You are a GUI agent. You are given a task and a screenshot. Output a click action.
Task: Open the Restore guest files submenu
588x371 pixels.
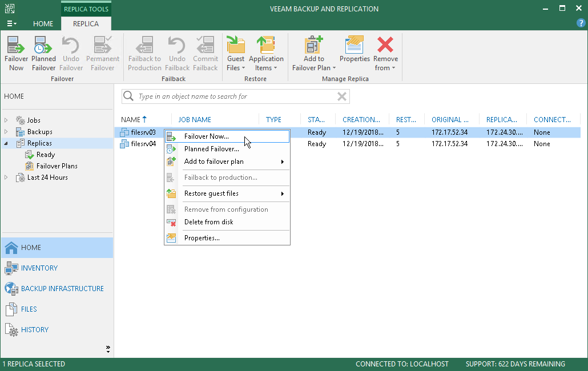pyautogui.click(x=227, y=193)
